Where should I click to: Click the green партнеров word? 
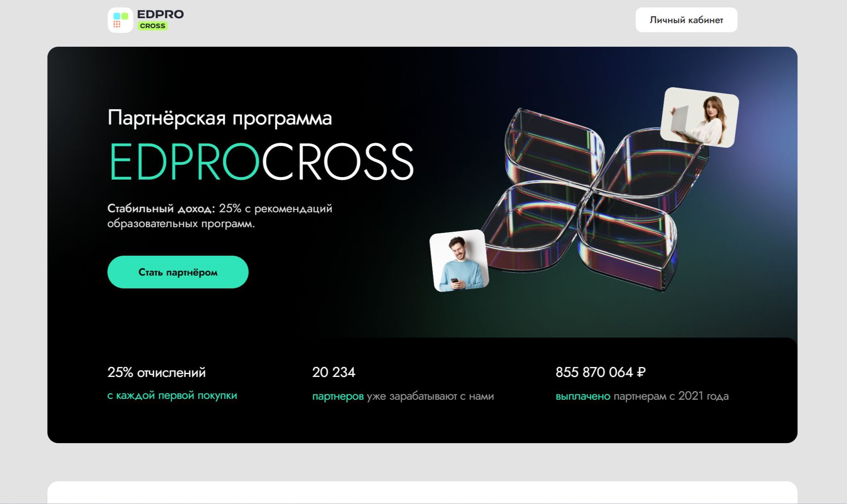click(x=338, y=396)
